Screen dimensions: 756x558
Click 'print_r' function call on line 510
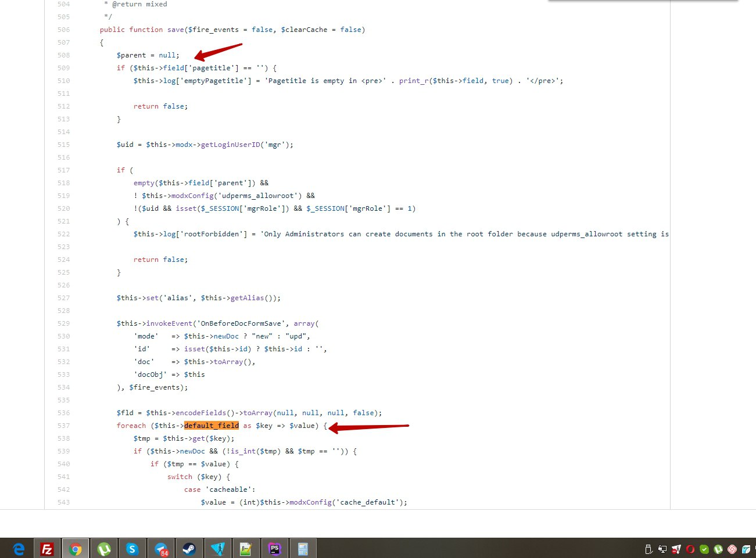[414, 81]
